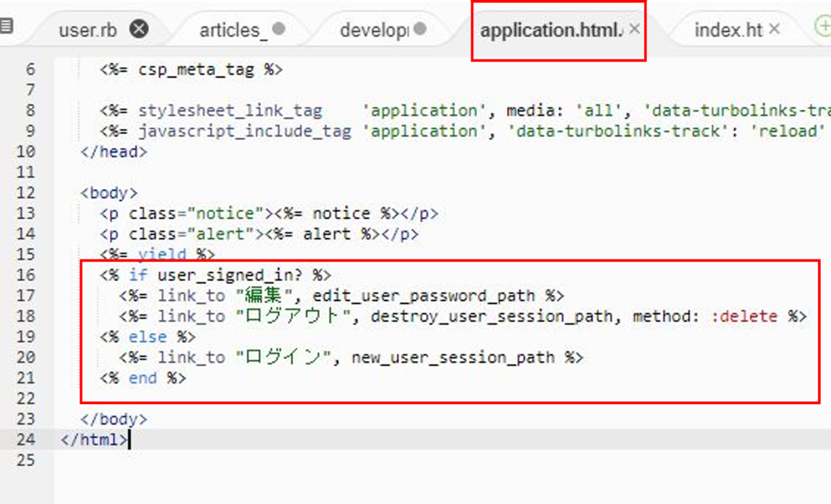831x504 pixels.
Task: Click the "編集" string
Action: click(x=264, y=296)
